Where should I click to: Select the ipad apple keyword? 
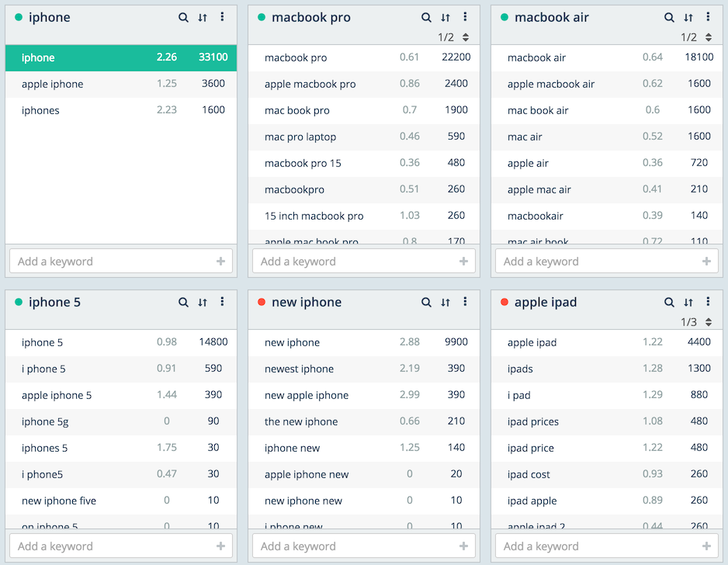coord(607,501)
